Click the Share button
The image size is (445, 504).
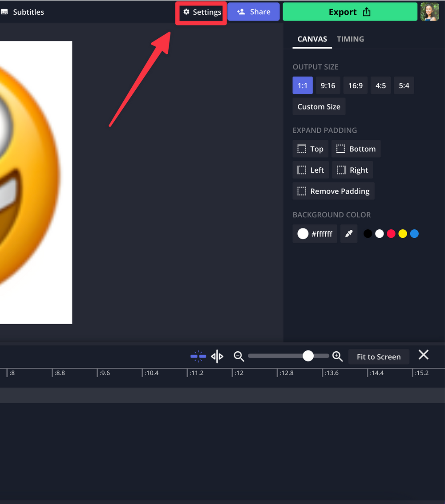(x=253, y=12)
